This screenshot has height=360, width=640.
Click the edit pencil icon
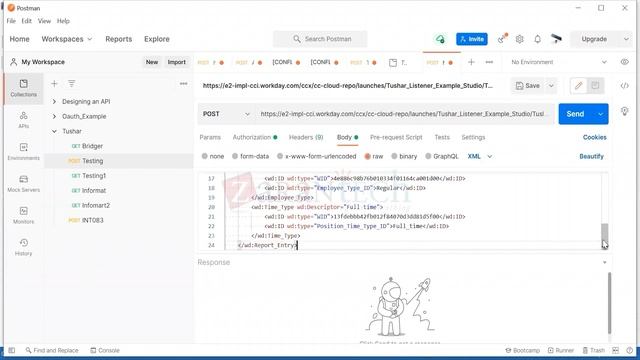pyautogui.click(x=578, y=86)
